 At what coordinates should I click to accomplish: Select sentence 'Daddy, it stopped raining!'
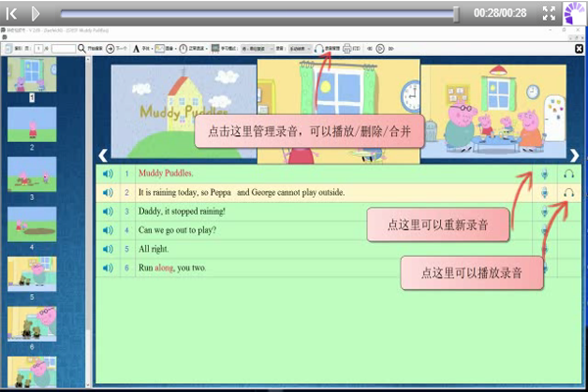coord(182,212)
